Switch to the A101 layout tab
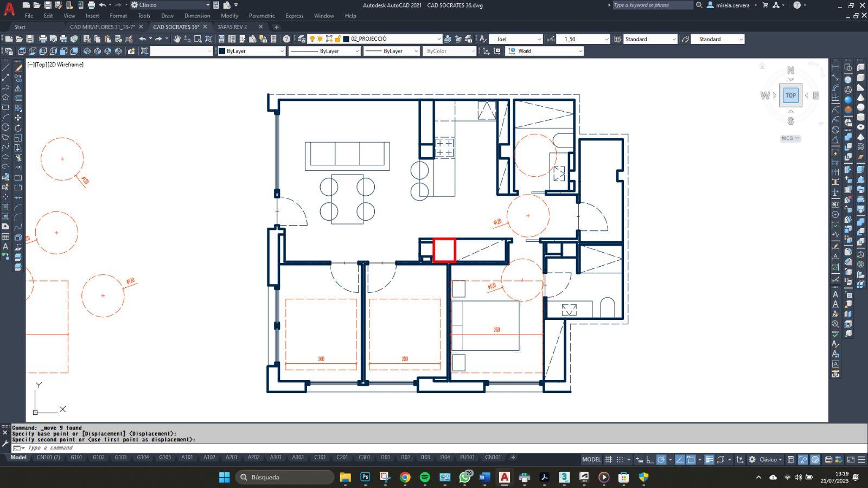The width and height of the screenshot is (868, 488). [x=187, y=457]
